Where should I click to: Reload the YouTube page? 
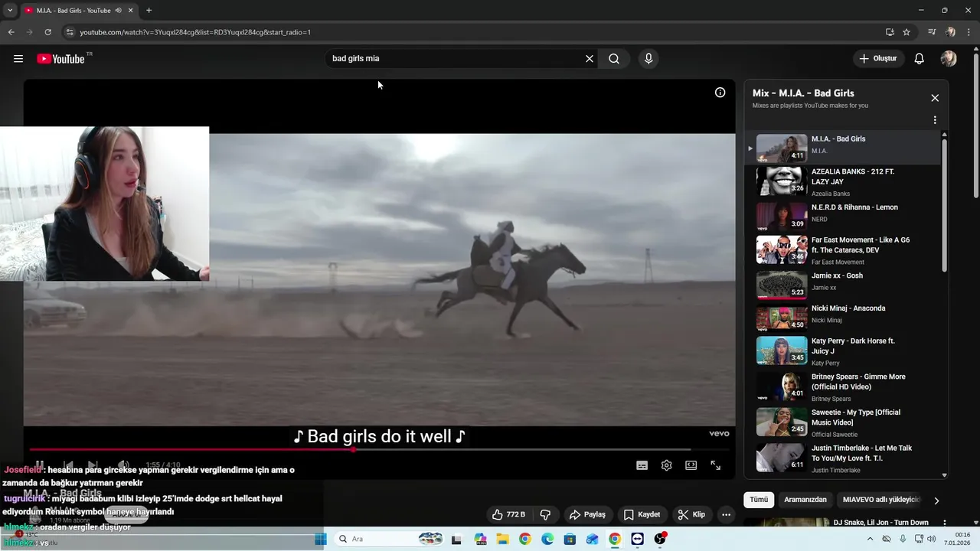point(47,32)
